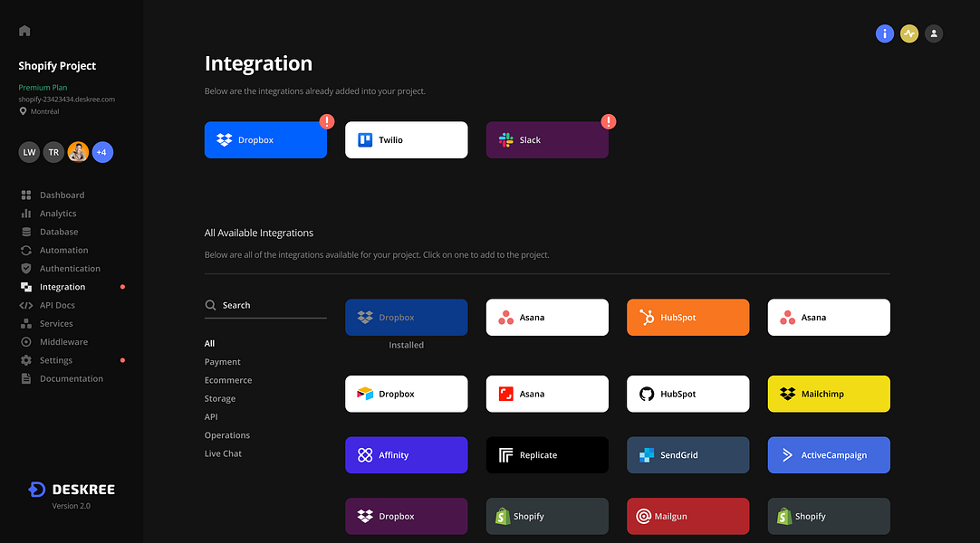Click the Premium Plan label
Viewport: 980px width, 543px height.
coord(43,88)
